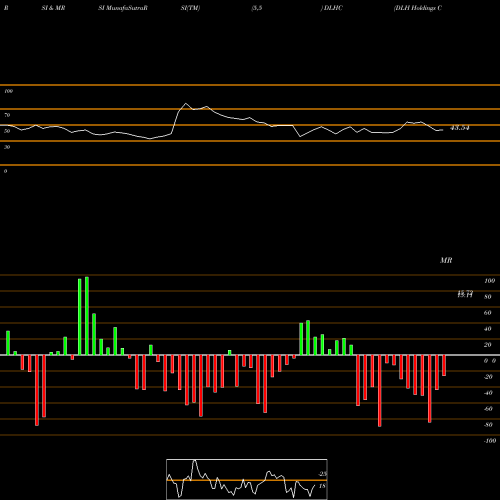Click the '80' label on MR axis
The image size is (500, 500).
(488, 297)
